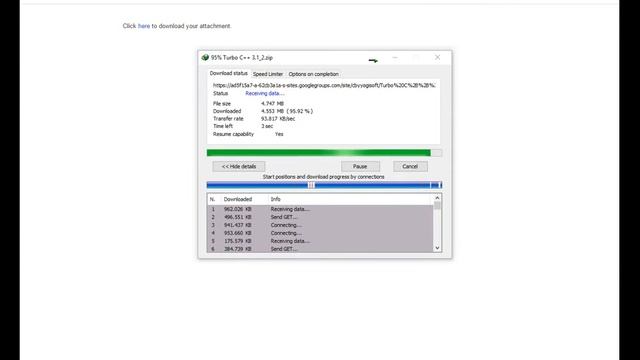Click the transfer rate value KB/sec
This screenshot has width=640, height=360.
pos(278,119)
